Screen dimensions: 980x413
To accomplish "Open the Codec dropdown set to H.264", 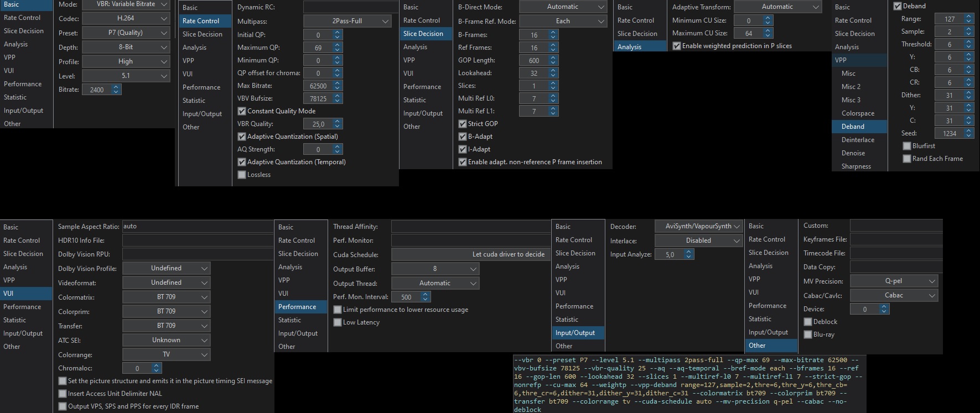I will 126,18.
